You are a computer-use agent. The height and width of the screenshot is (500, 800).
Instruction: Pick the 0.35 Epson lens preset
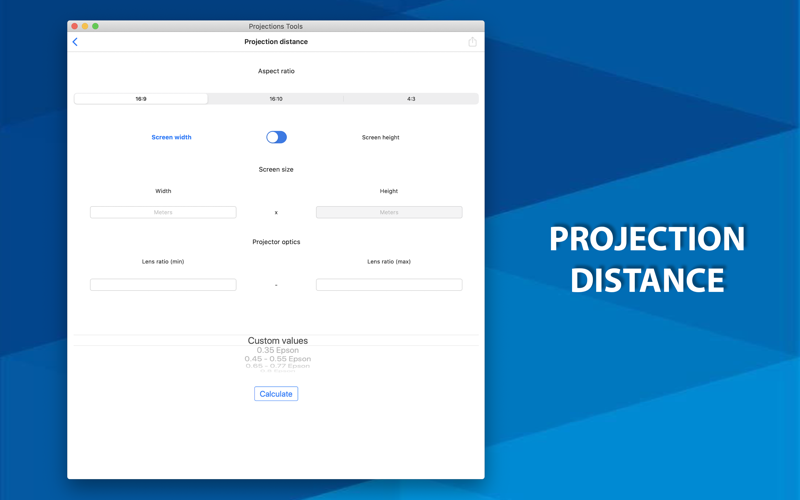278,350
